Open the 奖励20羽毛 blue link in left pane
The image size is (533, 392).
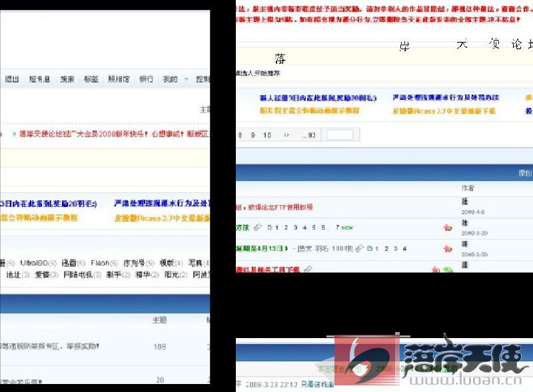pos(48,204)
